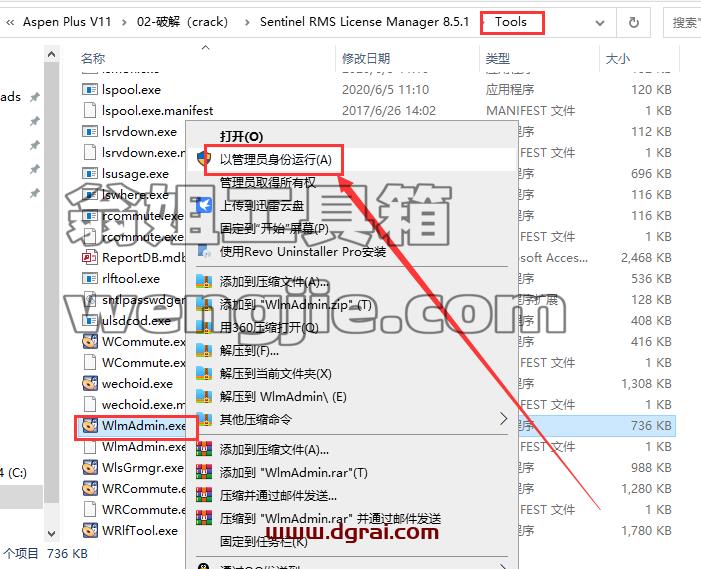Sort files by 修改日期 column header
This screenshot has height=569, width=701.
pyautogui.click(x=366, y=58)
